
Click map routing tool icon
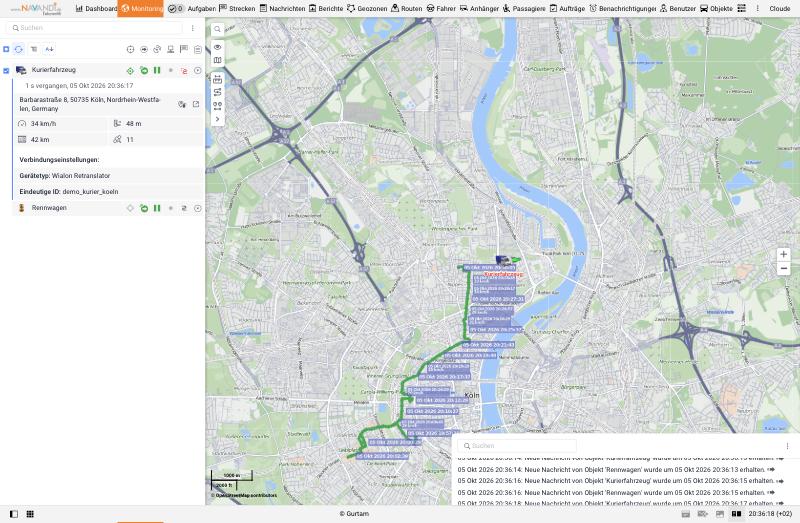pyautogui.click(x=217, y=92)
